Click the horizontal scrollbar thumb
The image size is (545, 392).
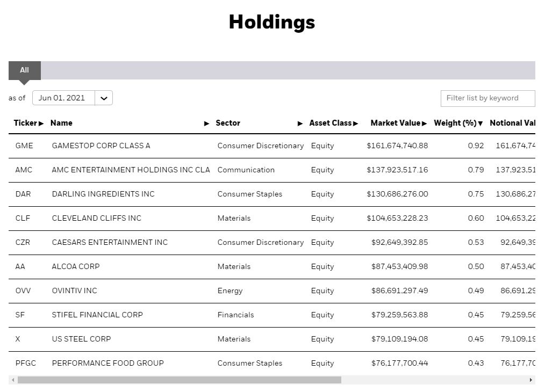coord(180,380)
